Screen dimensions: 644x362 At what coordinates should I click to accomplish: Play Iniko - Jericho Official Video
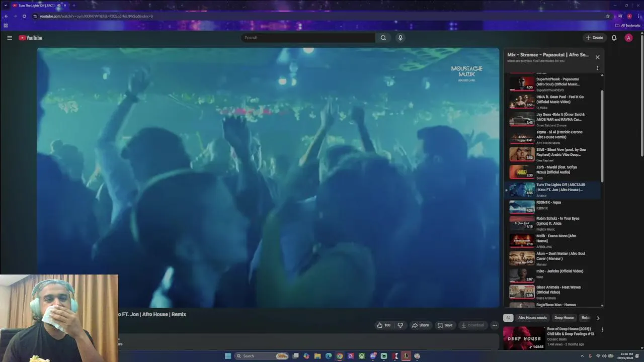click(552, 275)
